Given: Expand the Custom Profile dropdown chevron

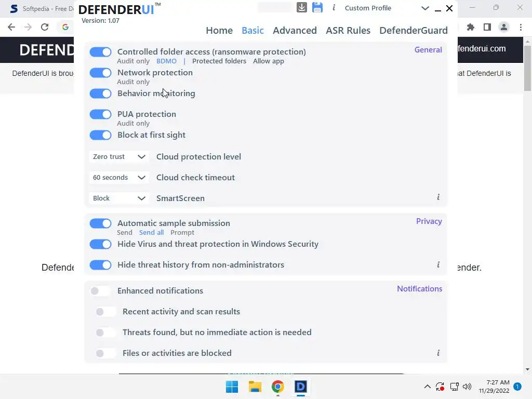Looking at the screenshot, I should (x=425, y=8).
